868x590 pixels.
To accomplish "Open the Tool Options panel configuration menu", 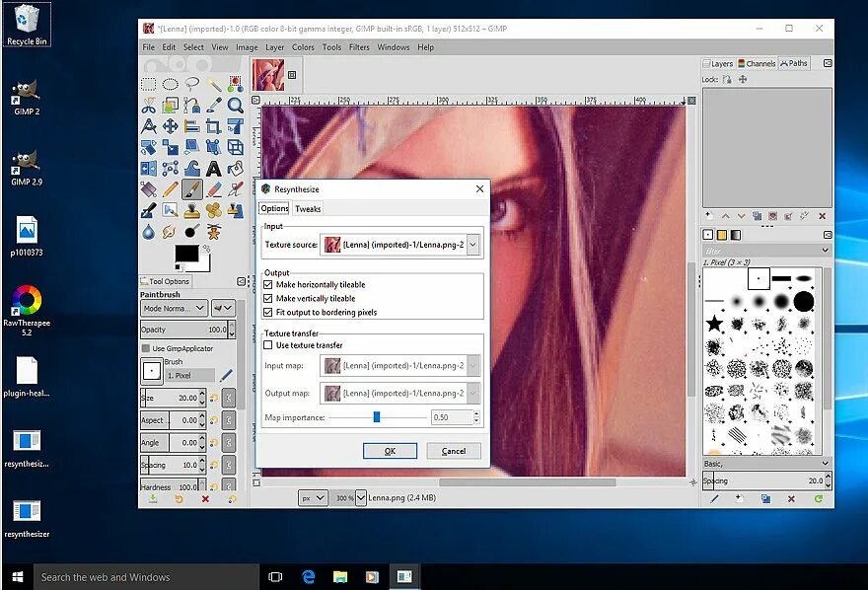I will click(241, 282).
